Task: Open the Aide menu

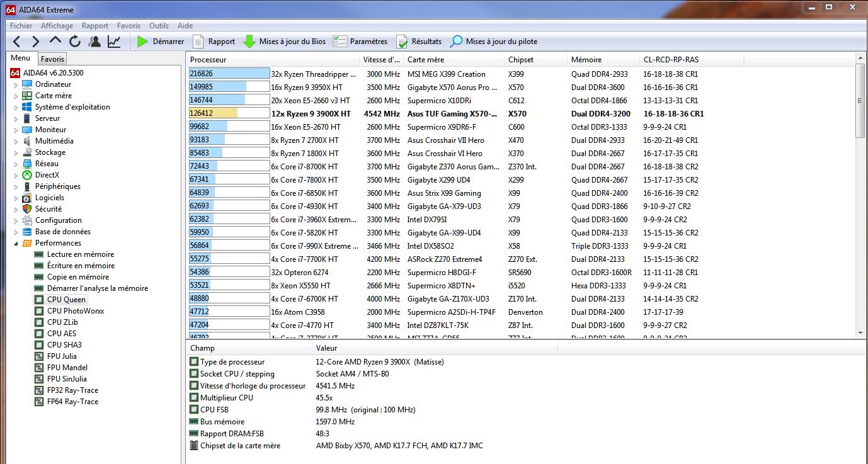Action: pyautogui.click(x=185, y=26)
